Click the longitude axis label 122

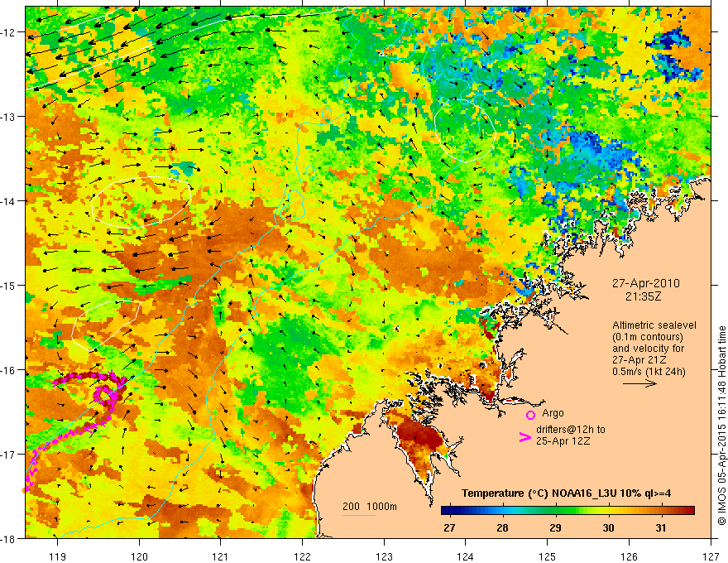[302, 556]
